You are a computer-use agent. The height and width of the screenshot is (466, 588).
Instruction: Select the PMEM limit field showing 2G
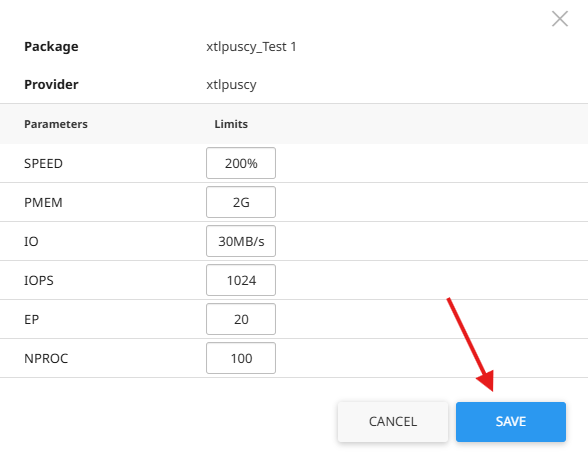coord(241,202)
